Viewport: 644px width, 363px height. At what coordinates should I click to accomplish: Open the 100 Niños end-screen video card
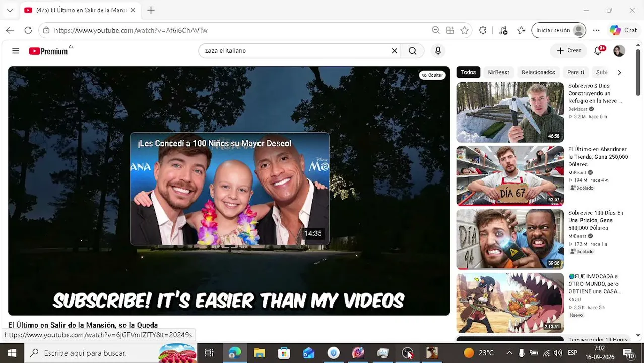click(230, 189)
